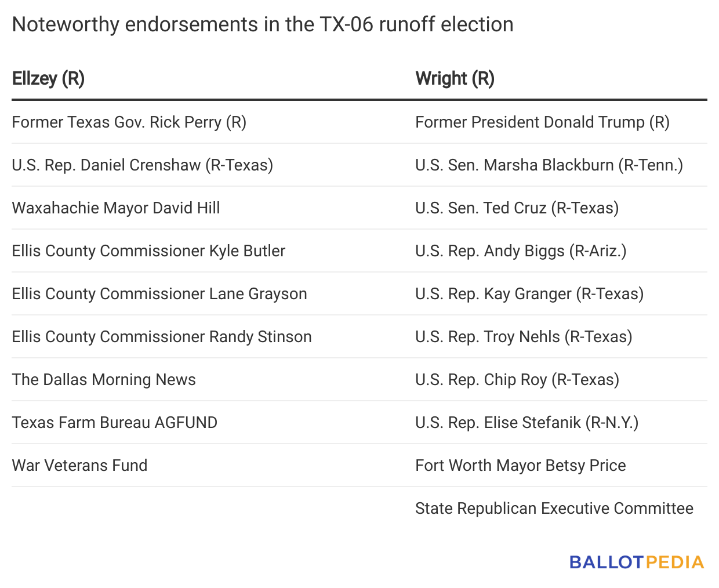Select Ellis County Commissioner Lane Grayson cell
The width and height of the screenshot is (719, 588).
(159, 294)
